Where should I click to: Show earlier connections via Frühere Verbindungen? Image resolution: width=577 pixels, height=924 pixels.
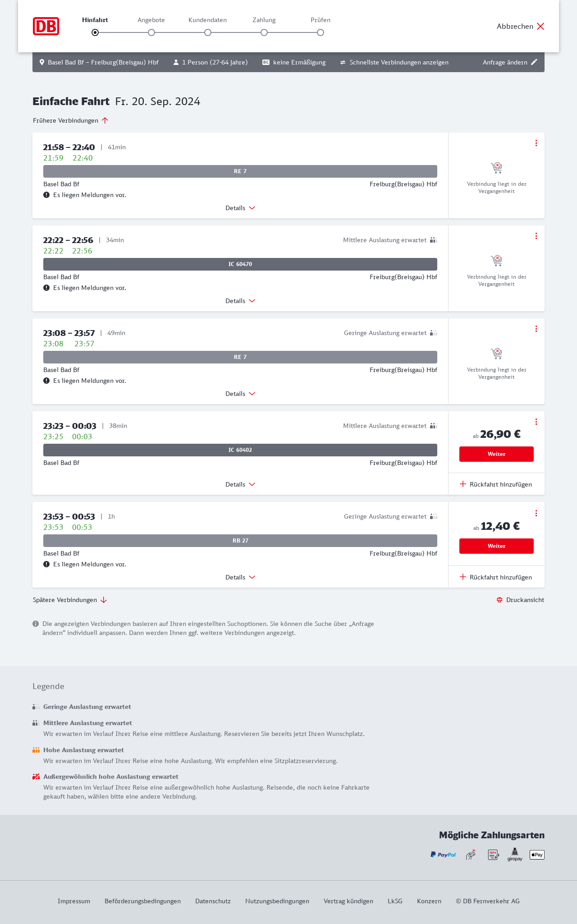click(x=71, y=120)
